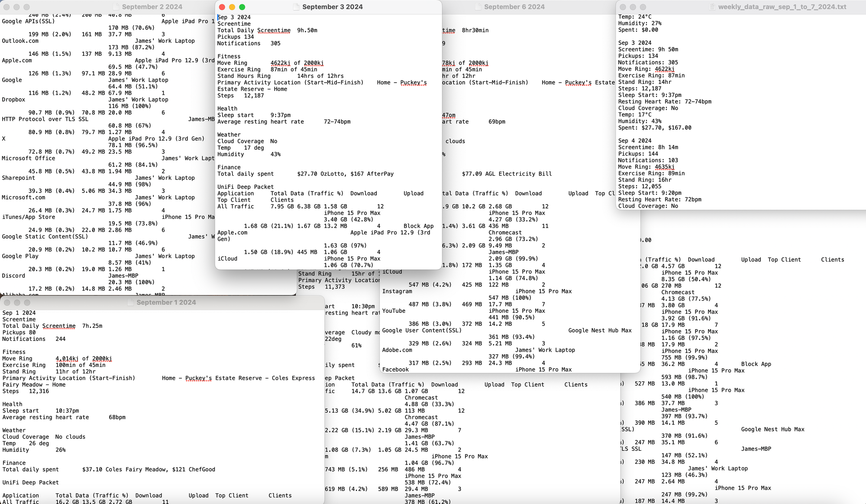
Task: Click 'Notifications 244' in September 1 window
Action: (34, 339)
